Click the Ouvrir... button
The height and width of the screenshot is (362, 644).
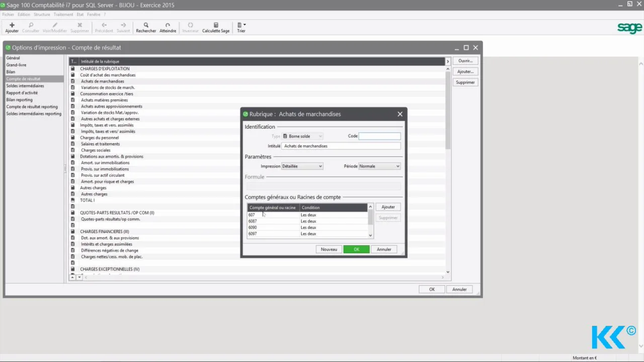coord(465,61)
